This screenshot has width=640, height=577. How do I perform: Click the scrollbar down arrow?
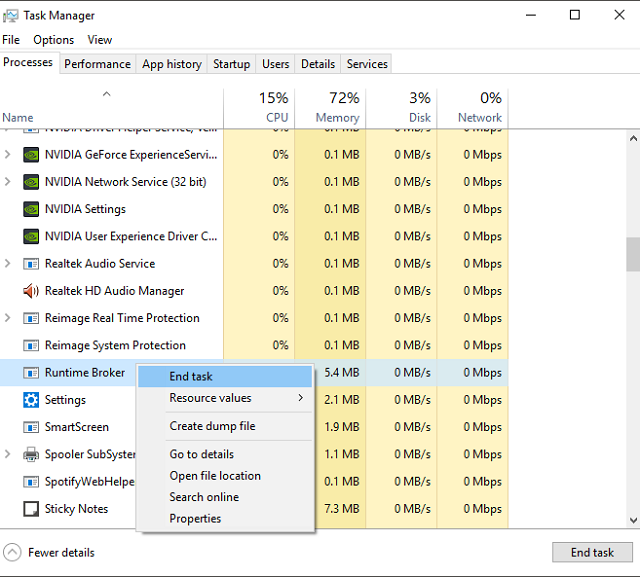pyautogui.click(x=633, y=520)
